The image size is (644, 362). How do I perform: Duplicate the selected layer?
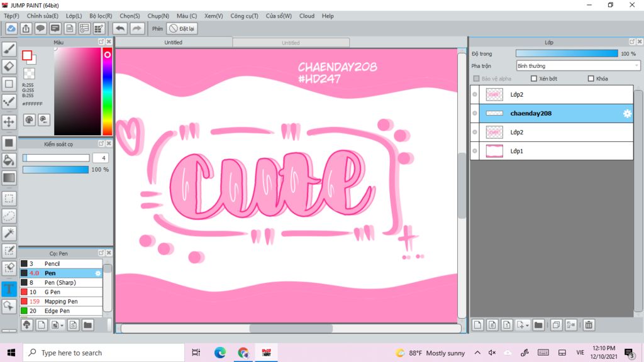click(556, 325)
